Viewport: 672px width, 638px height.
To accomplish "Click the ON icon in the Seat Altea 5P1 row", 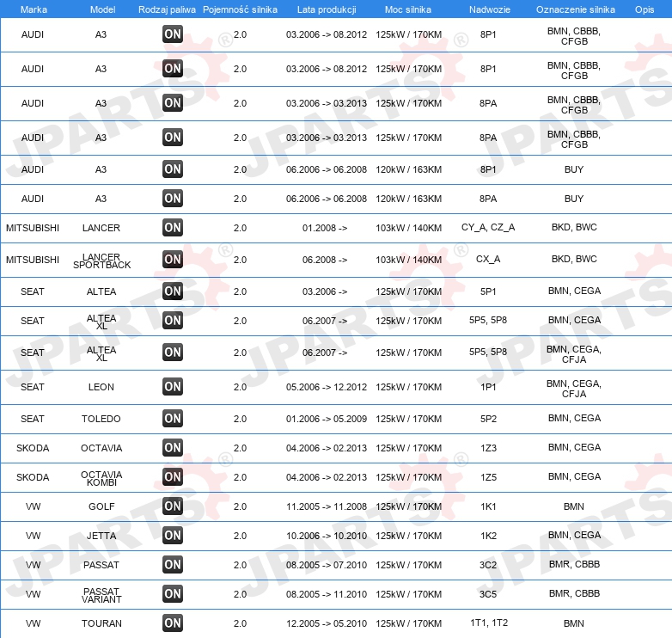I will [x=173, y=291].
